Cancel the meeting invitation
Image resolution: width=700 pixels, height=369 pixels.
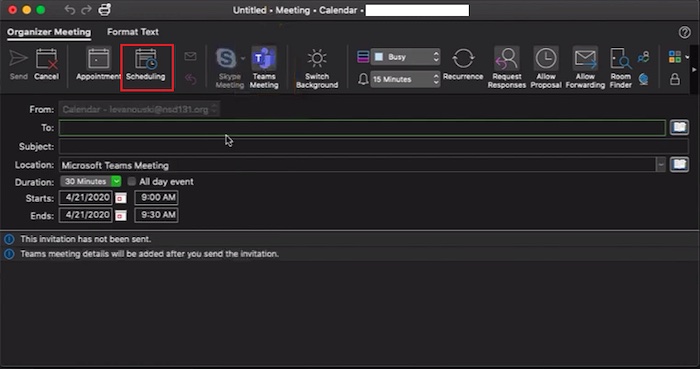[x=46, y=65]
